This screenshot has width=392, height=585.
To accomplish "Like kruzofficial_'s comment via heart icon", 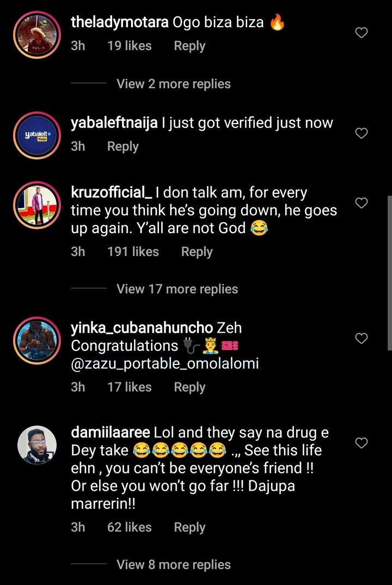I will (361, 203).
